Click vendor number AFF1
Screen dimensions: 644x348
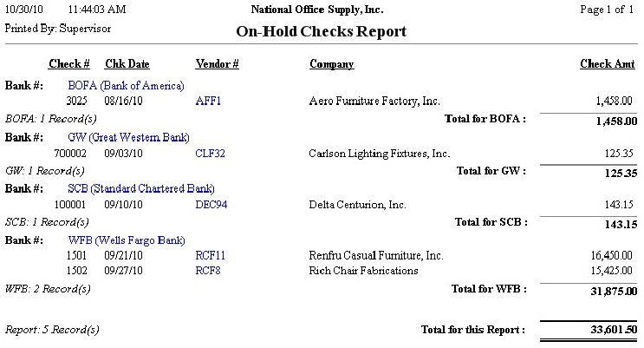click(x=208, y=102)
